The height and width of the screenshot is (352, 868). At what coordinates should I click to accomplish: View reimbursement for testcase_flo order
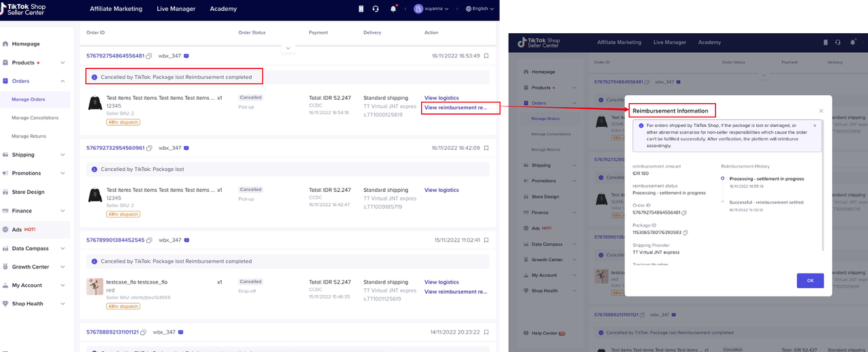coord(456,292)
